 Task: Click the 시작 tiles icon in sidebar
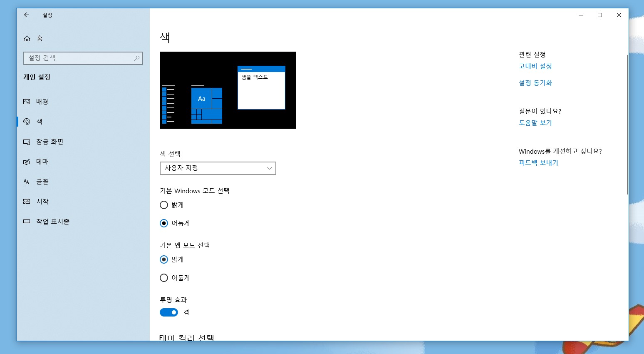pos(27,202)
